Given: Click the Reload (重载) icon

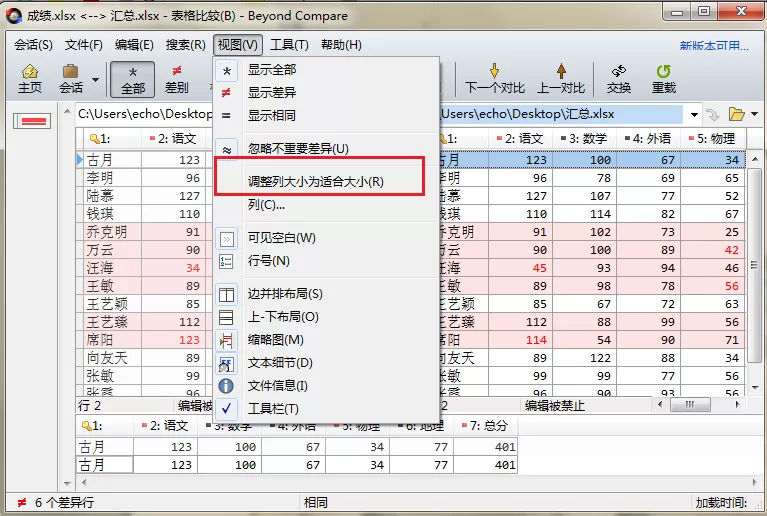Looking at the screenshot, I should (x=664, y=79).
